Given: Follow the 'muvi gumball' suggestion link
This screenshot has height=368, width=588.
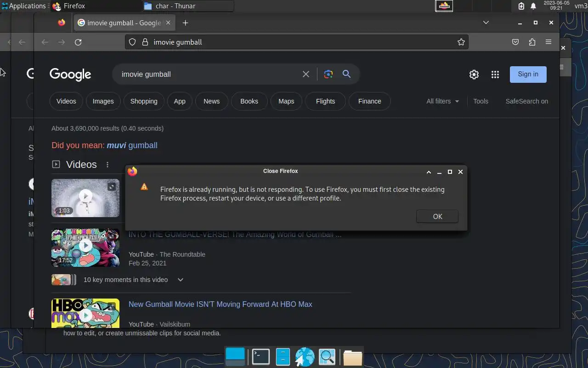Looking at the screenshot, I should point(132,145).
